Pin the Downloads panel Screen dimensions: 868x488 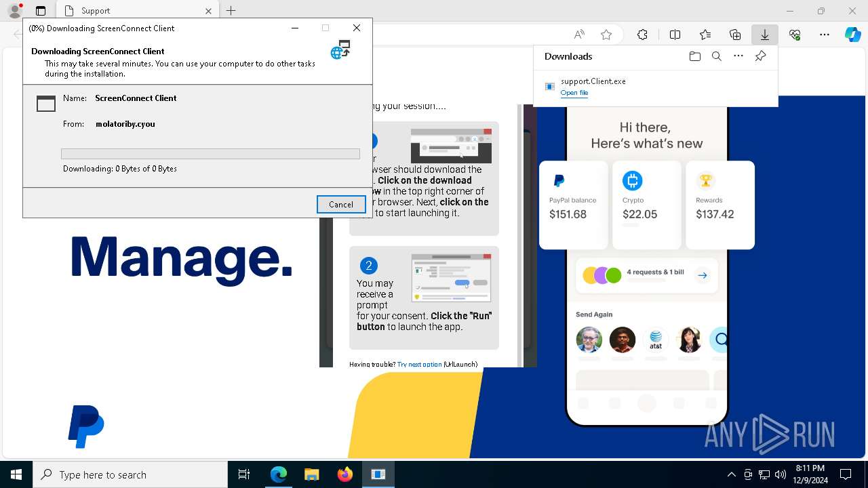(x=760, y=57)
